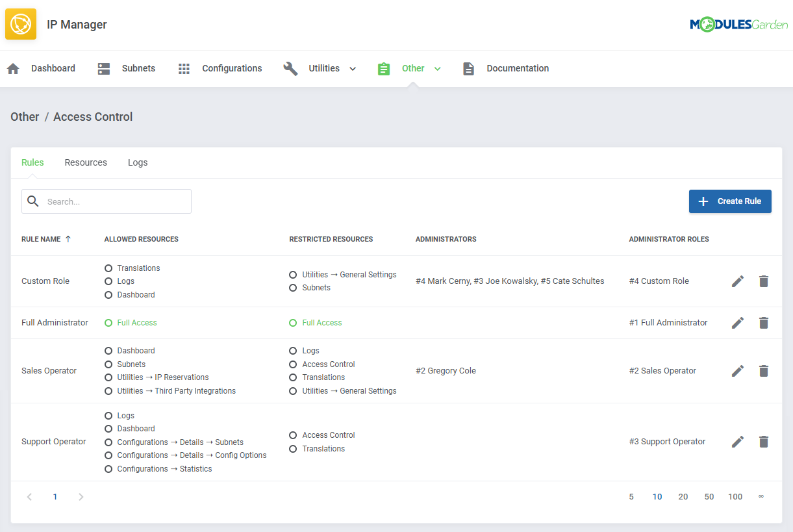793x532 pixels.
Task: Click the Sales Operator rule name
Action: pyautogui.click(x=49, y=371)
